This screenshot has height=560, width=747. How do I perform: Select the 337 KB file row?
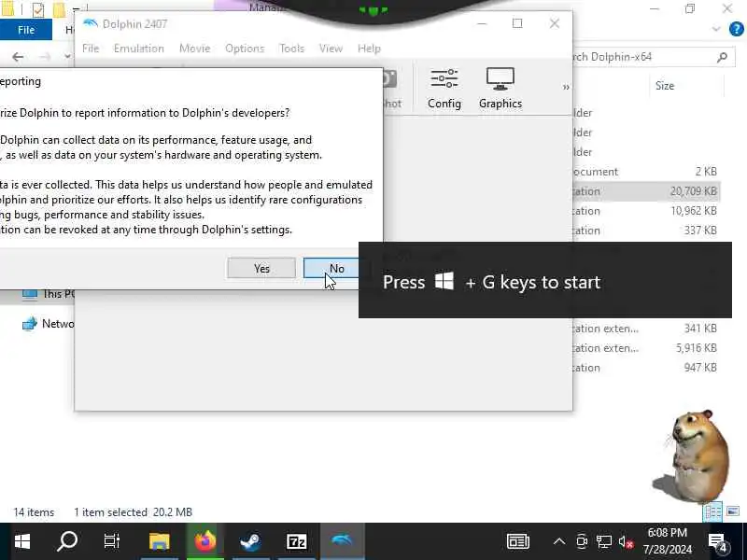(646, 230)
